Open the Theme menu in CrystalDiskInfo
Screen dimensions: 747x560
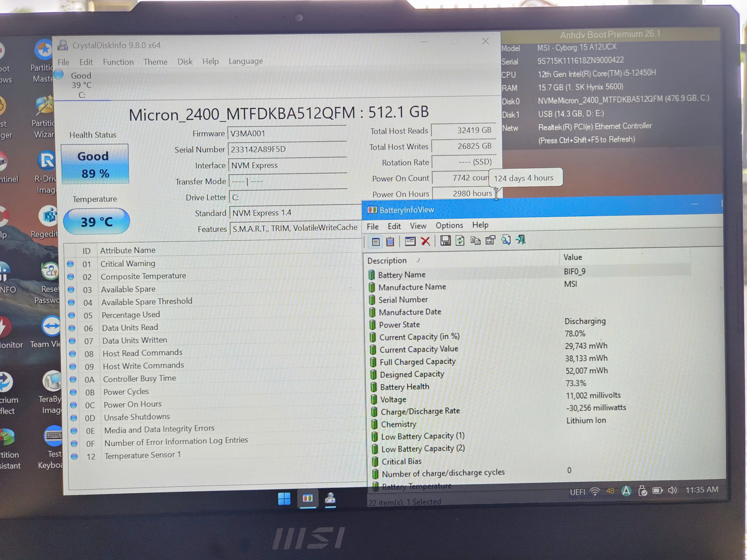click(x=155, y=62)
